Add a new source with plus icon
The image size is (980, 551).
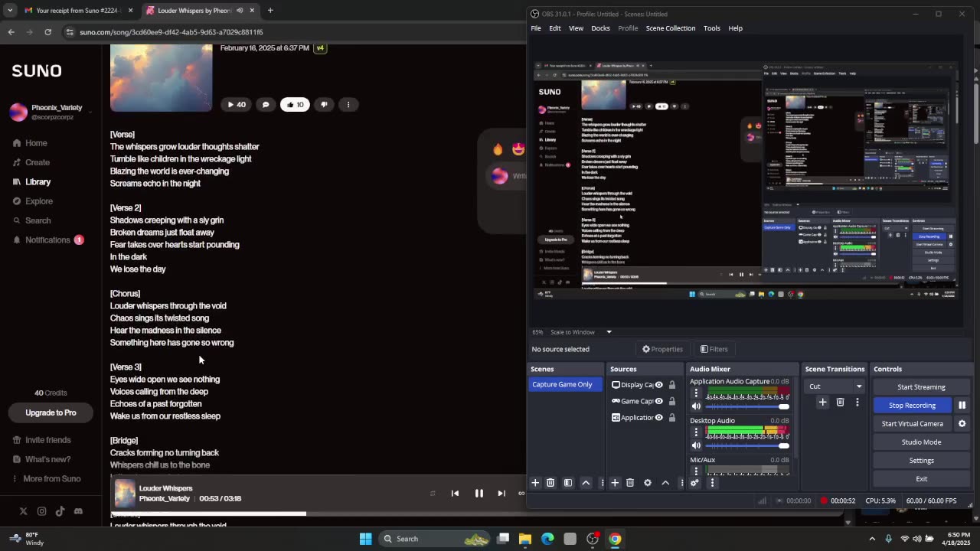coord(615,483)
